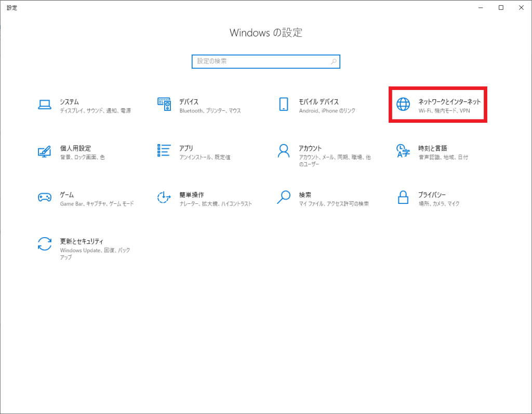Click the 検索 magnifying glass icon

click(x=284, y=197)
